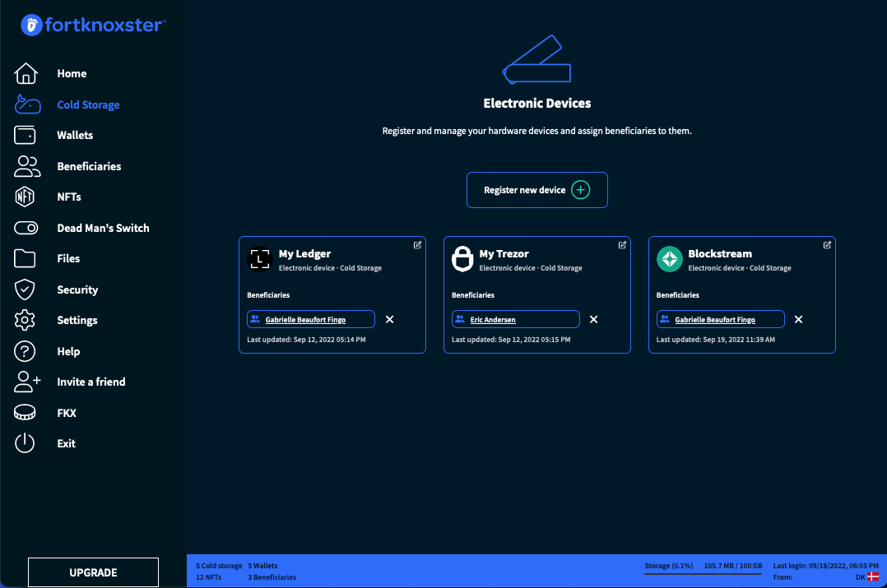Screen dimensions: 887x588
Task: Click the fortknoxster logo
Action: click(x=93, y=25)
